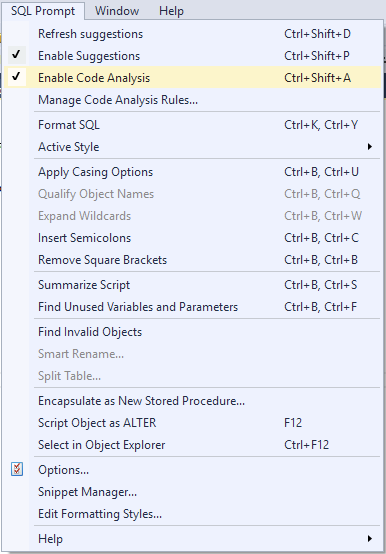Toggle the Enable Suggestions checkmark
Viewport: 386px width, 554px height.
pyautogui.click(x=16, y=55)
